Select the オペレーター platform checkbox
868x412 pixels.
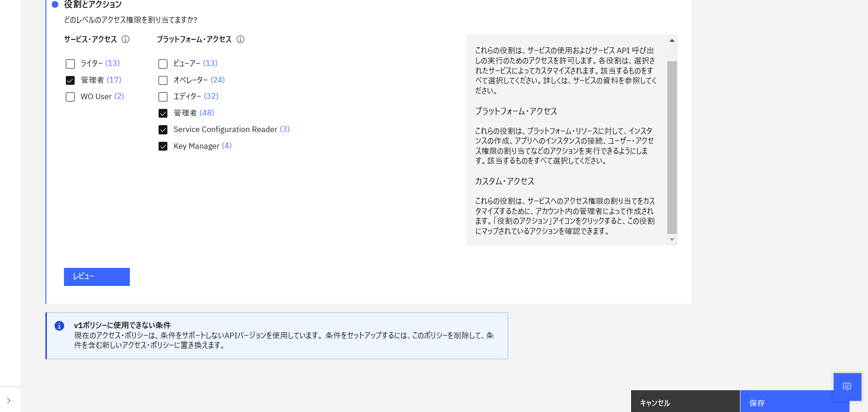click(163, 81)
